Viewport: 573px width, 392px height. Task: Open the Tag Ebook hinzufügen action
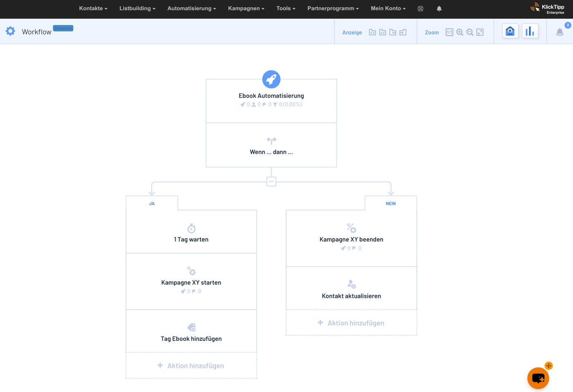point(191,331)
